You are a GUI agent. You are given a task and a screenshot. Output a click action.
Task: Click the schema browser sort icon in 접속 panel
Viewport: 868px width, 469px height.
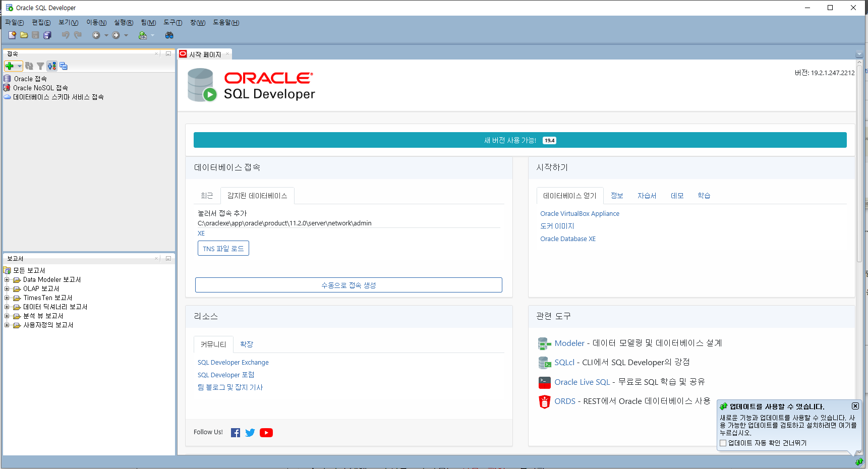pyautogui.click(x=52, y=66)
